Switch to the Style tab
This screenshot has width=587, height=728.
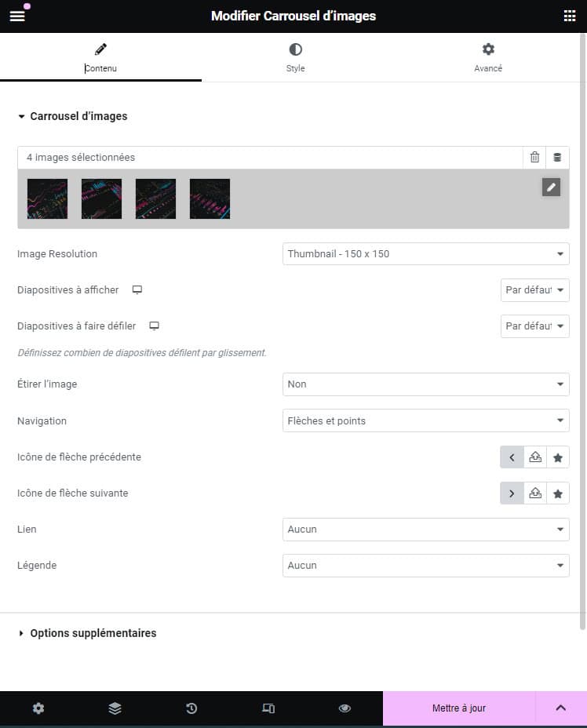[295, 57]
